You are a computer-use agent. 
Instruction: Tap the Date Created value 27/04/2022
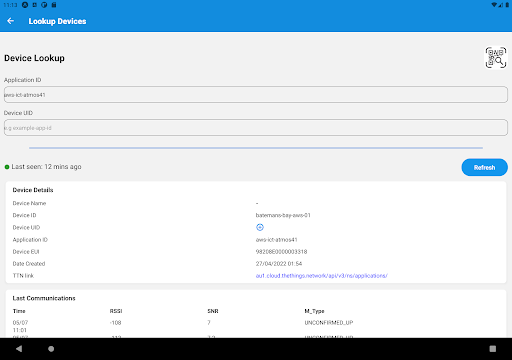coord(279,264)
